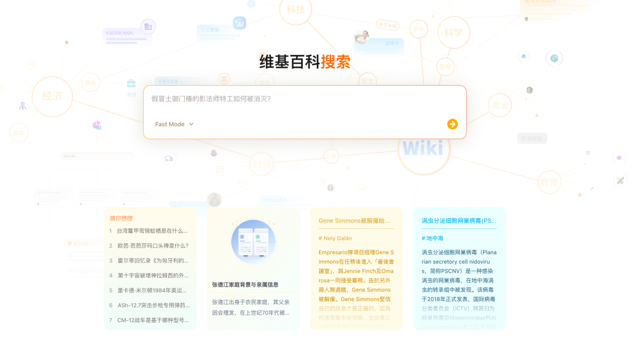Image resolution: width=644 pixels, height=353 pixels.
Task: Open Empresario隊項目經理Gene Simmons card text
Action: (x=356, y=290)
